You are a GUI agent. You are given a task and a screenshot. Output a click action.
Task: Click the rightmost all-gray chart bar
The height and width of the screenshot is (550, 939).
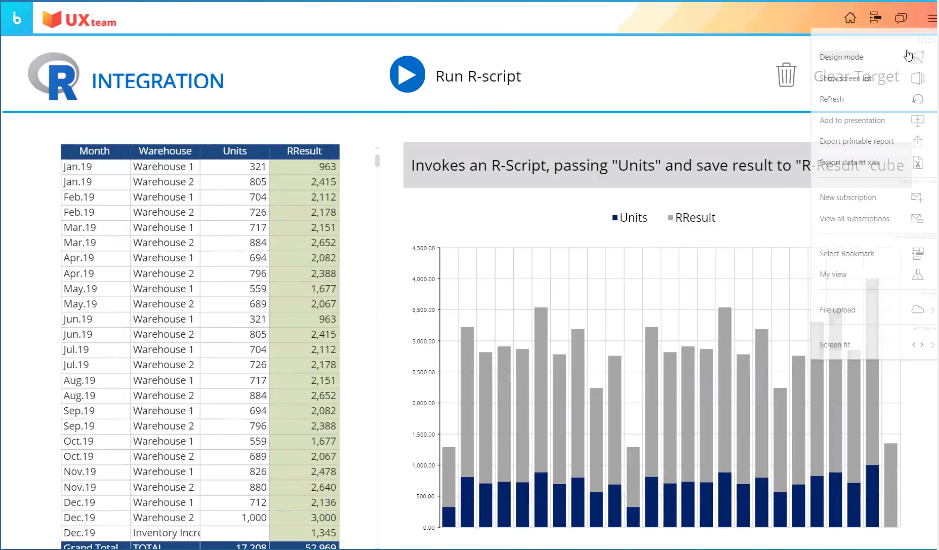coord(890,485)
